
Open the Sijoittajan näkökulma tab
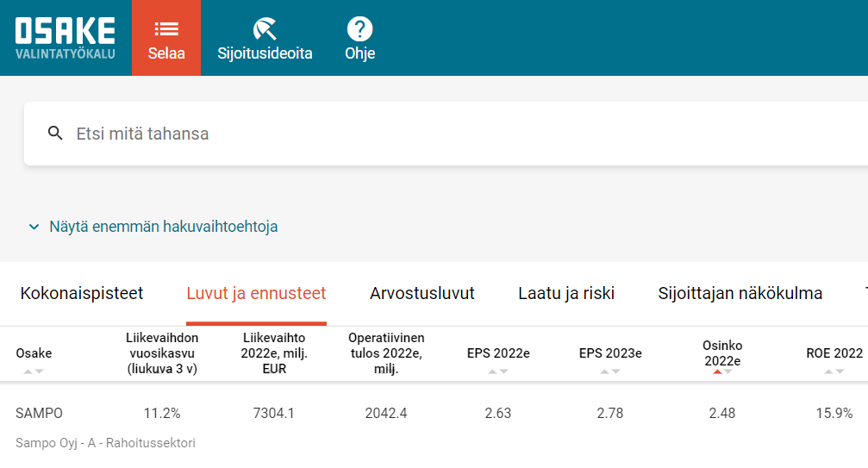(x=740, y=293)
